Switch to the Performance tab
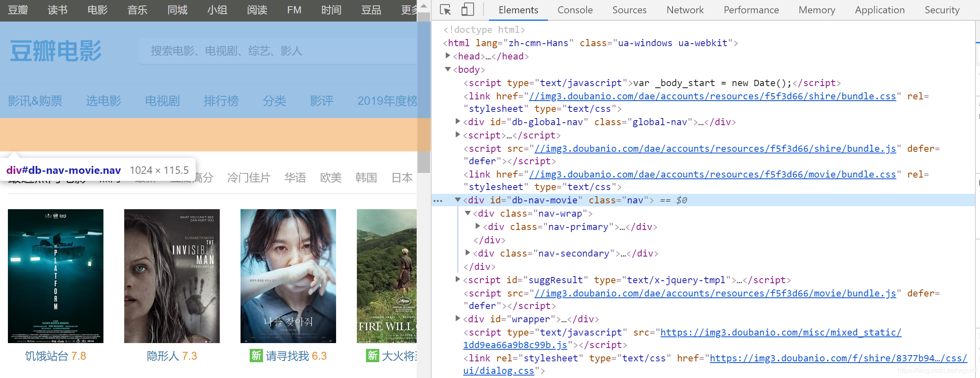This screenshot has width=980, height=378. pyautogui.click(x=751, y=10)
